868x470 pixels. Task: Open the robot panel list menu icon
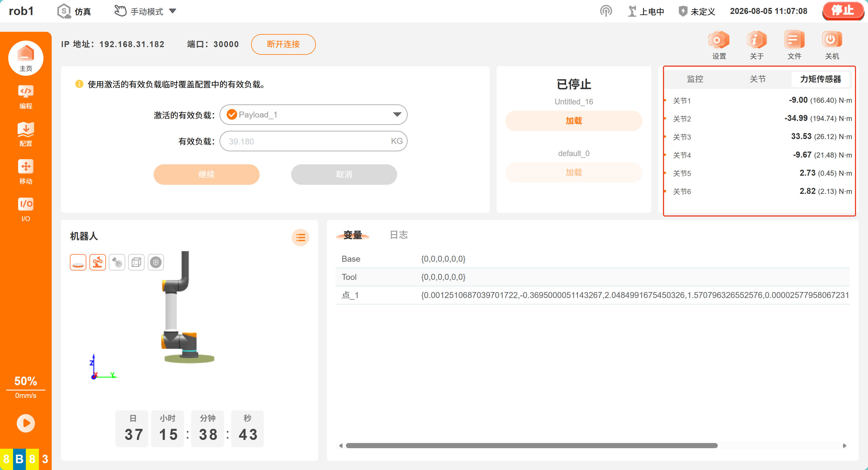[x=301, y=238]
